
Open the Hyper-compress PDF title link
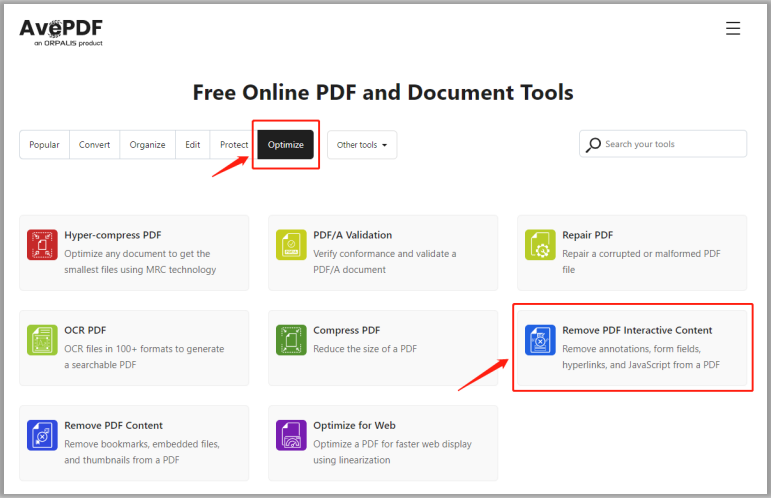pos(113,235)
